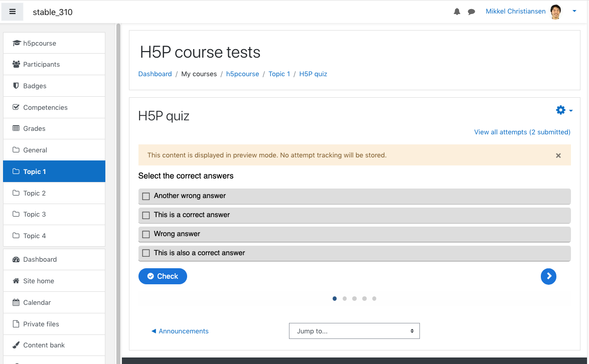
Task: Open the gear actions menu
Action: click(560, 110)
